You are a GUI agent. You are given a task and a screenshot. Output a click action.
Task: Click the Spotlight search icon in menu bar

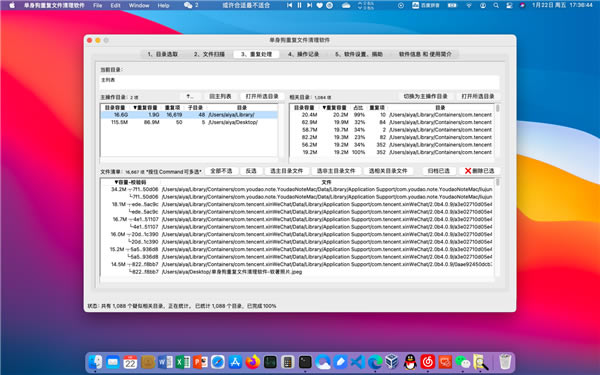tap(496, 5)
